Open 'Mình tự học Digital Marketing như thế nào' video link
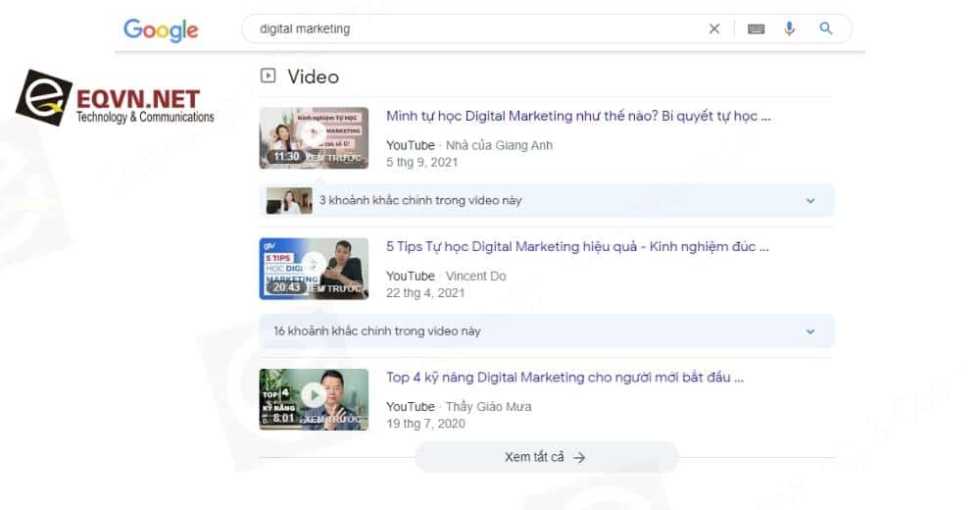 tap(578, 116)
